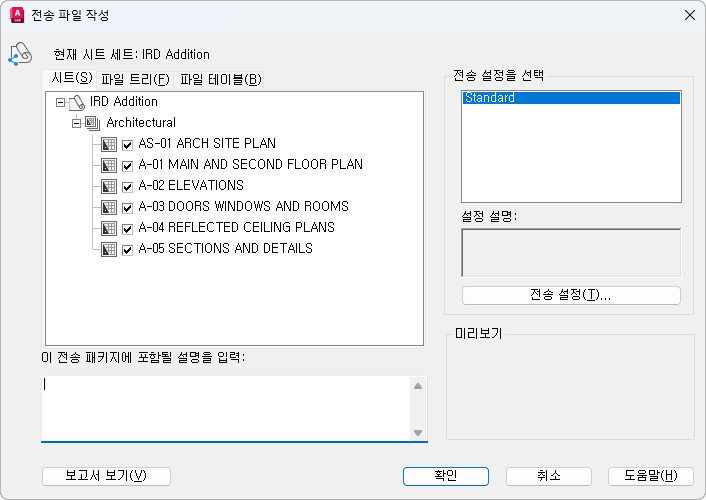The width and height of the screenshot is (706, 500).
Task: Open the 파일 테이블 tab
Action: click(x=220, y=79)
